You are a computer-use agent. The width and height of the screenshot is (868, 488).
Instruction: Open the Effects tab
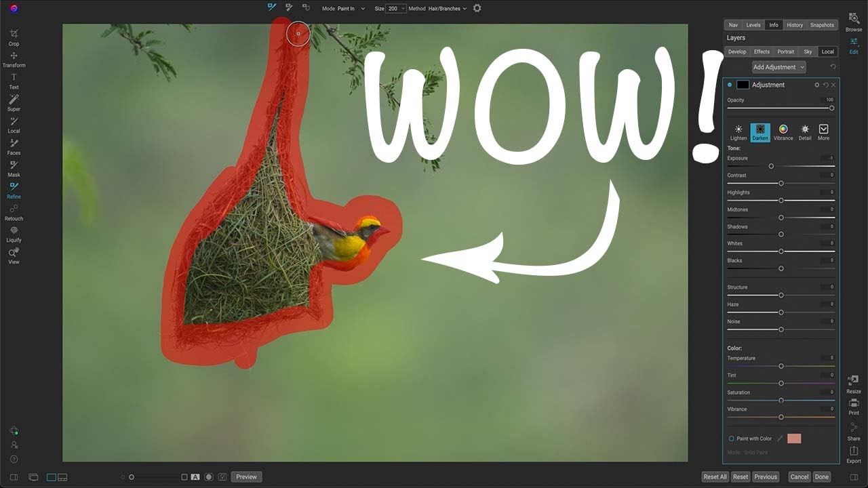762,52
